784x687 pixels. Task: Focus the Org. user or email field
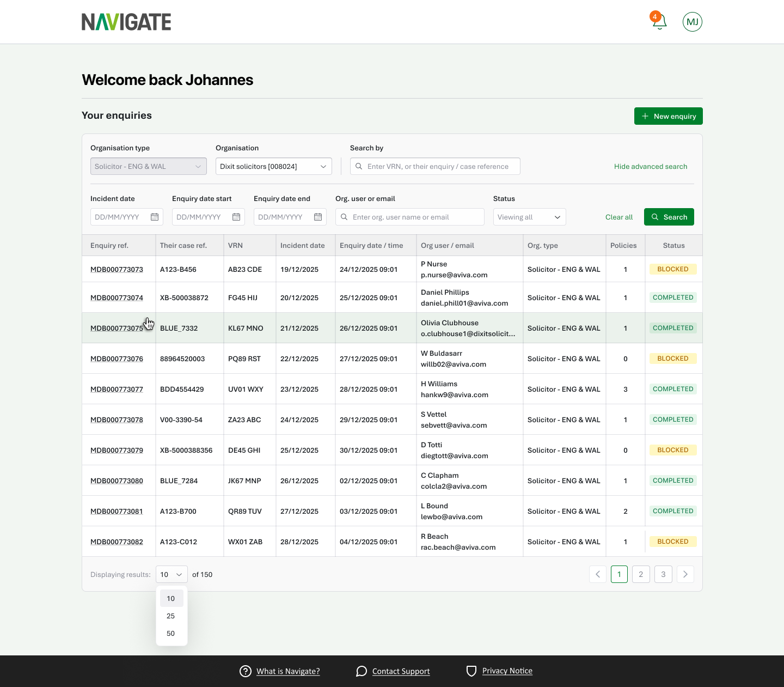point(410,217)
